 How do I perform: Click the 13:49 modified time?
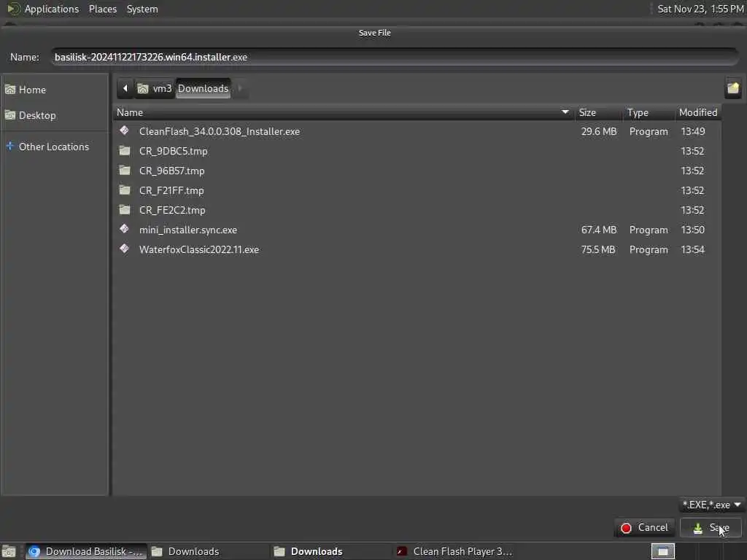(x=693, y=131)
